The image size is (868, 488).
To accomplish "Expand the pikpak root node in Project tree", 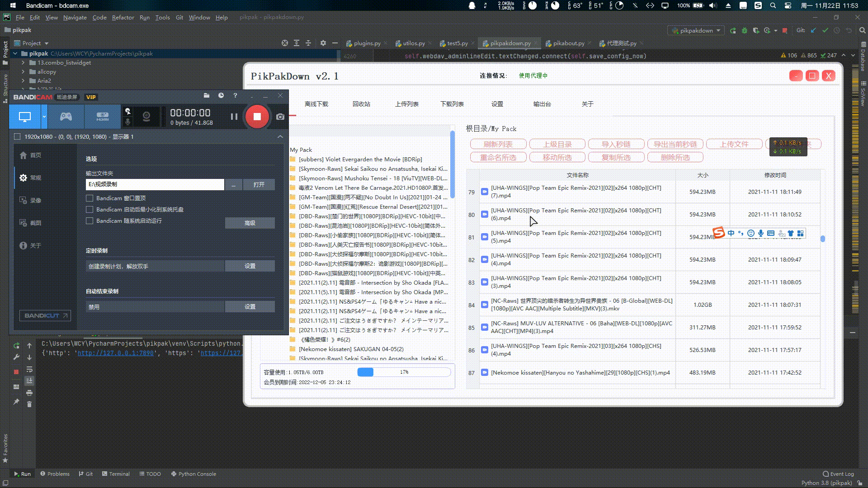I will coord(15,53).
